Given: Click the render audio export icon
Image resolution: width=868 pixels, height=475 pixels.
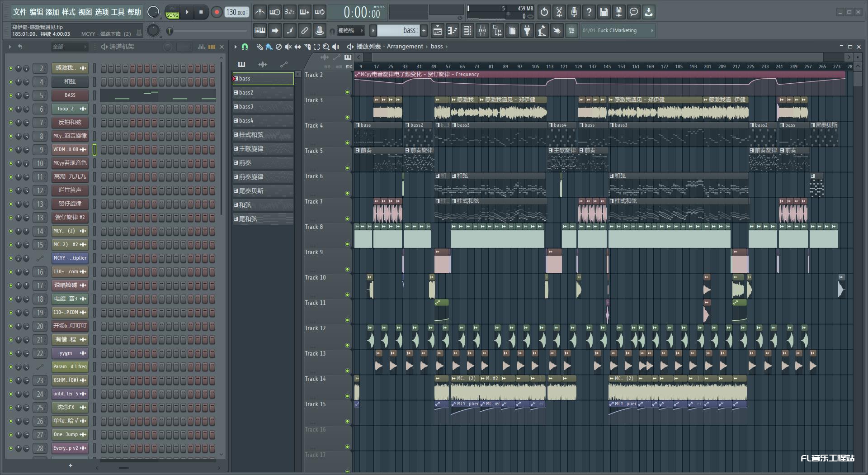Looking at the screenshot, I should click(x=619, y=12).
